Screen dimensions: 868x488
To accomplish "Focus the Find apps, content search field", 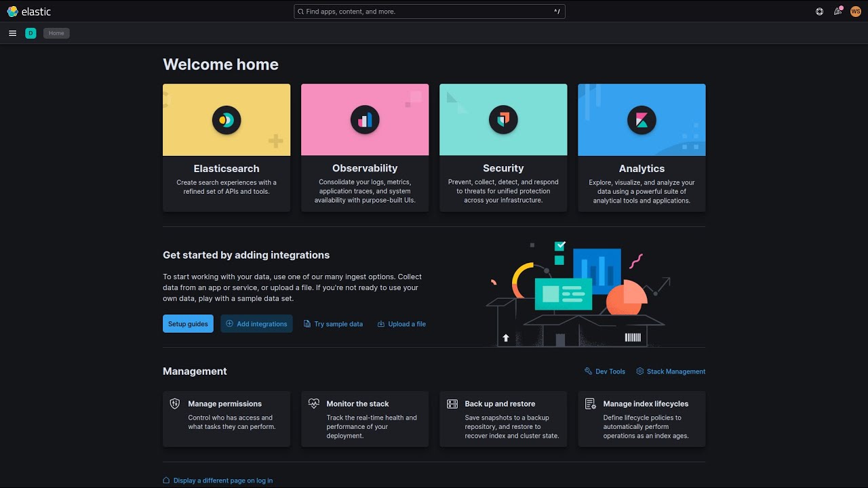I will [x=429, y=12].
